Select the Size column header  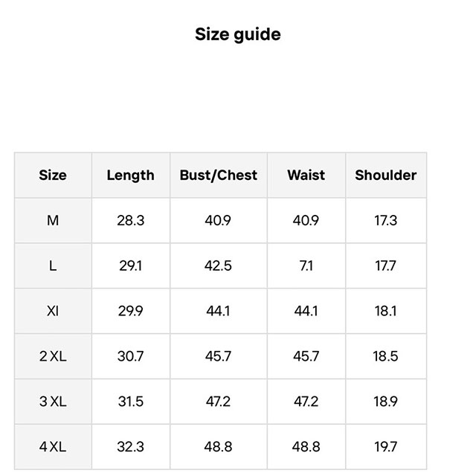pos(53,176)
